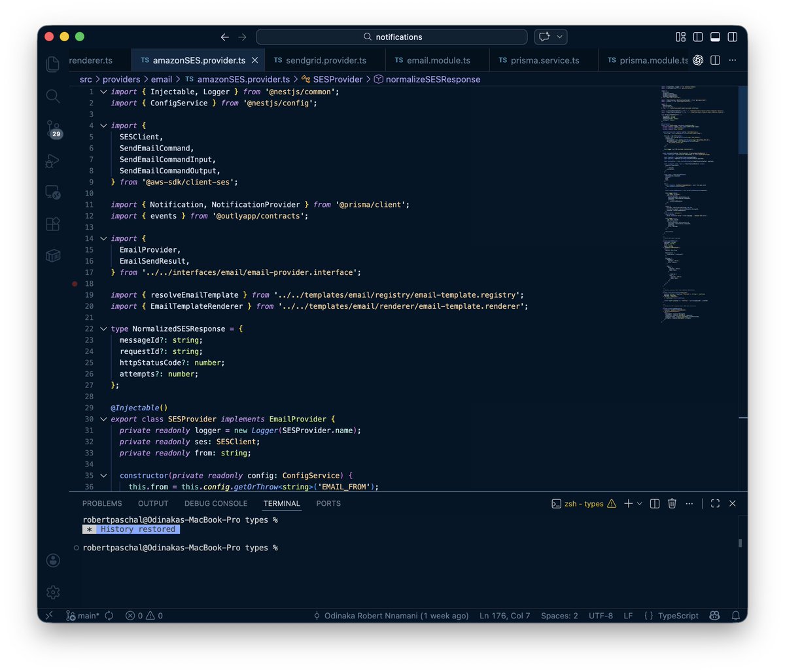
Task: Kill terminal with the trash icon
Action: click(672, 504)
